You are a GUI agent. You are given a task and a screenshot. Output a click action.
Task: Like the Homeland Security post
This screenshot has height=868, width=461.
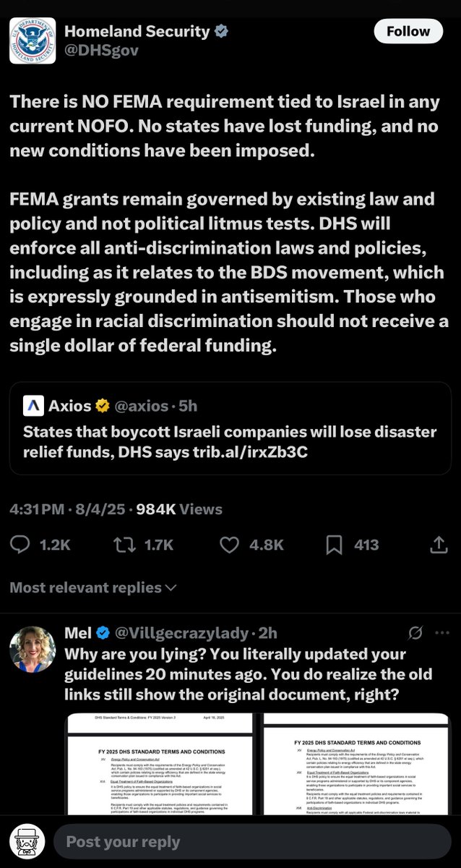click(x=228, y=545)
